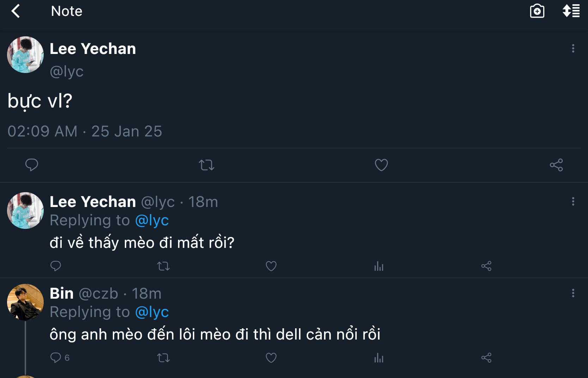
Task: Go back using the left arrow
Action: [16, 11]
